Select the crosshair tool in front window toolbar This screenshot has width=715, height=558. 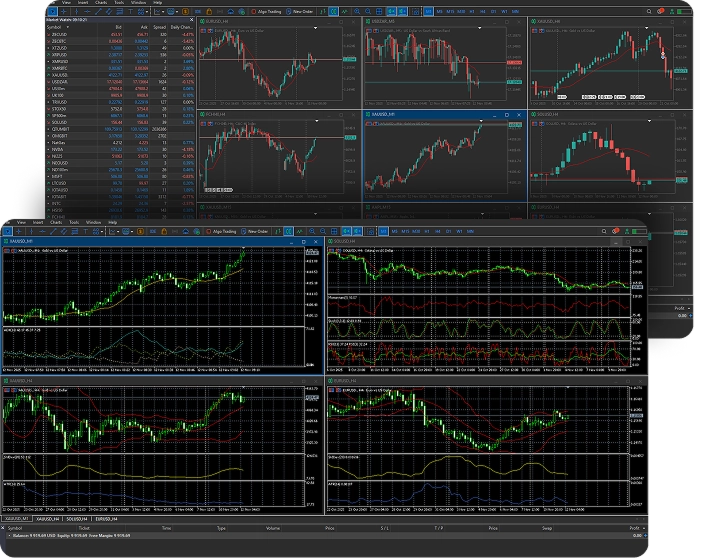coord(19,232)
